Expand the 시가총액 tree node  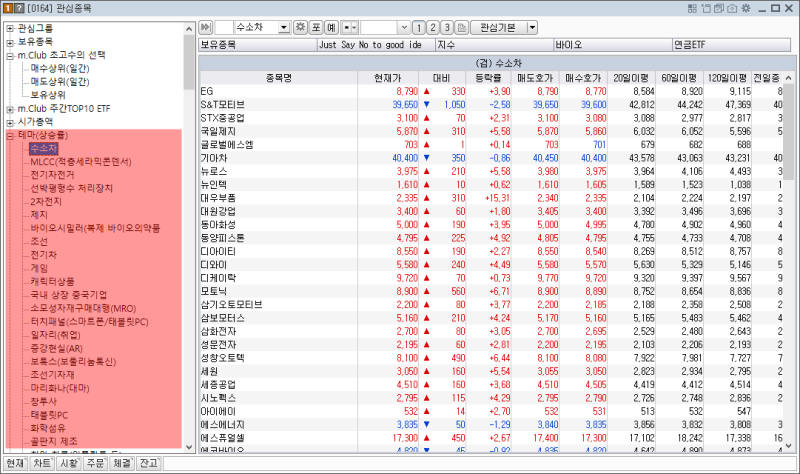tap(10, 122)
